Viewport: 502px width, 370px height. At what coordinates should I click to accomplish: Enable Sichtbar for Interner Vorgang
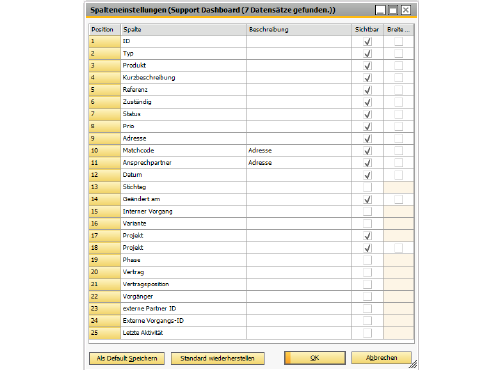[367, 211]
